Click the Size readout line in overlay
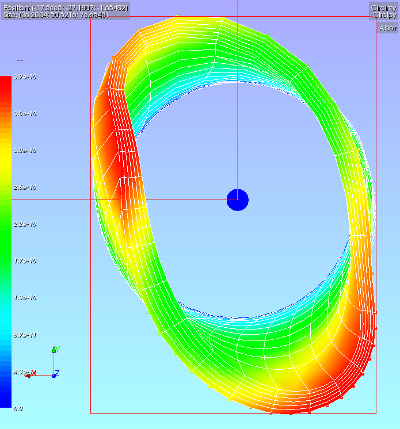This screenshot has width=400, height=429. [x=55, y=15]
